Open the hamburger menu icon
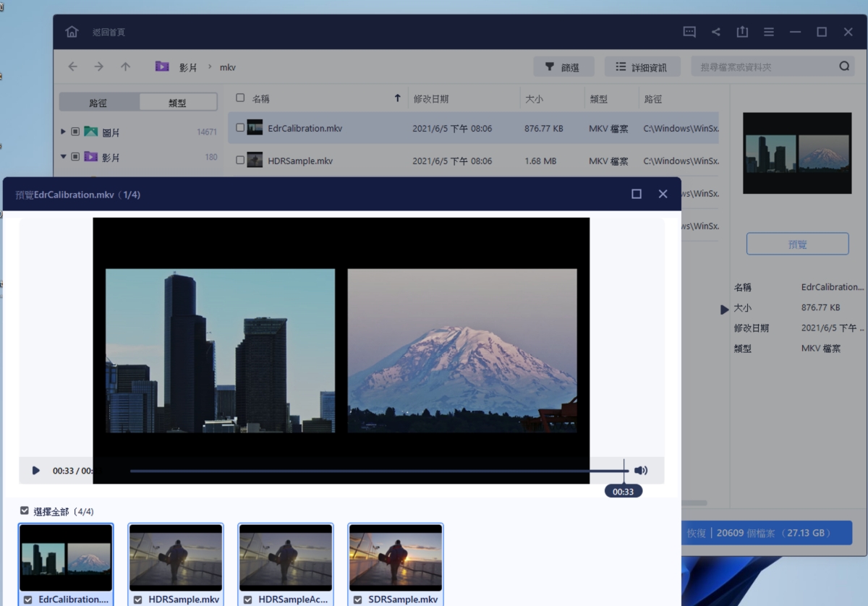The height and width of the screenshot is (606, 868). (769, 33)
